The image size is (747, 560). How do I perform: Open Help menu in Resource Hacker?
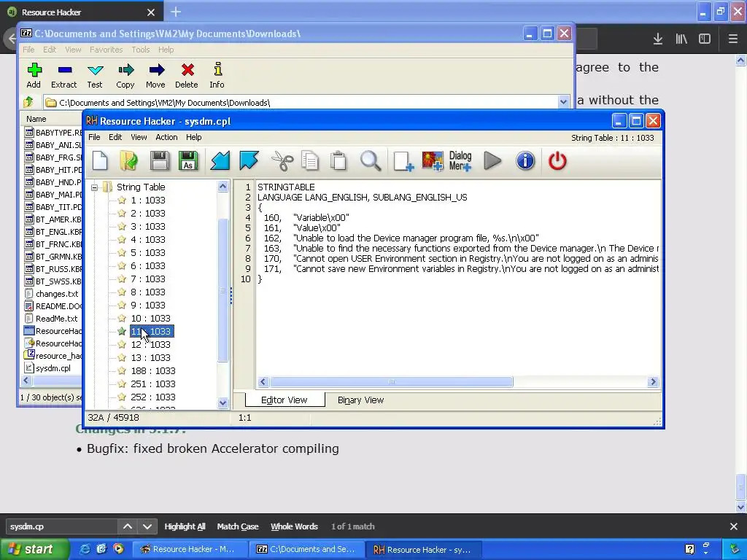pos(193,137)
